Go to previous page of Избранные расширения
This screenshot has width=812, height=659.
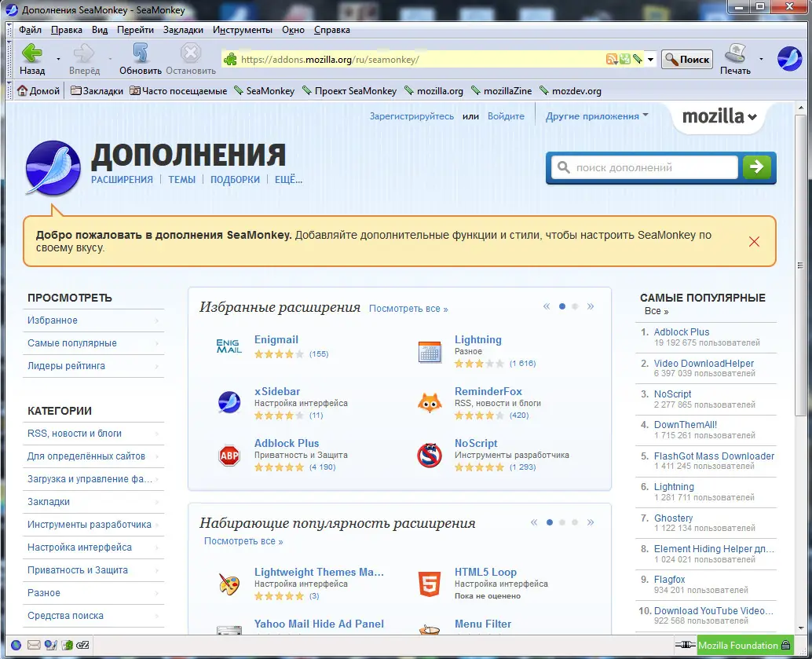pos(547,306)
